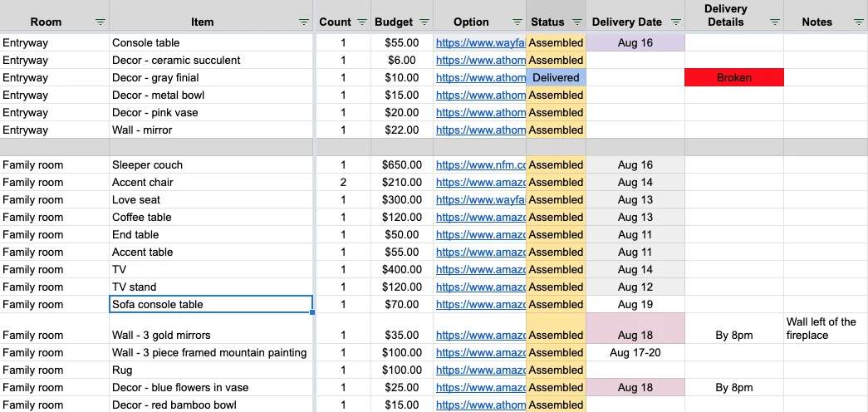The image size is (868, 412).
Task: Open the Item column filter
Action: coord(304,22)
